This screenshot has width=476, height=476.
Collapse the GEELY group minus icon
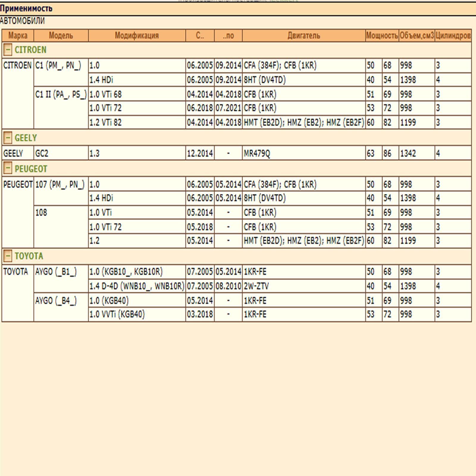[8, 138]
